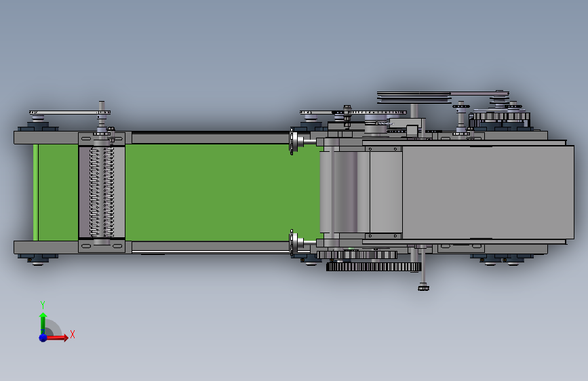The image size is (588, 381).
Task: Click the blue origin ball of the triad
Action: [43, 338]
